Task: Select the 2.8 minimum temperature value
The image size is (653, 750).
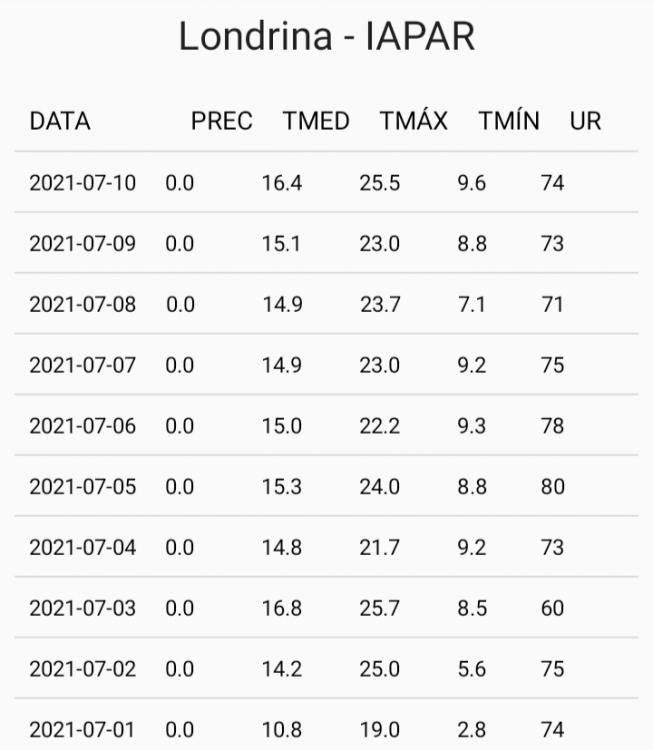Action: [x=471, y=731]
